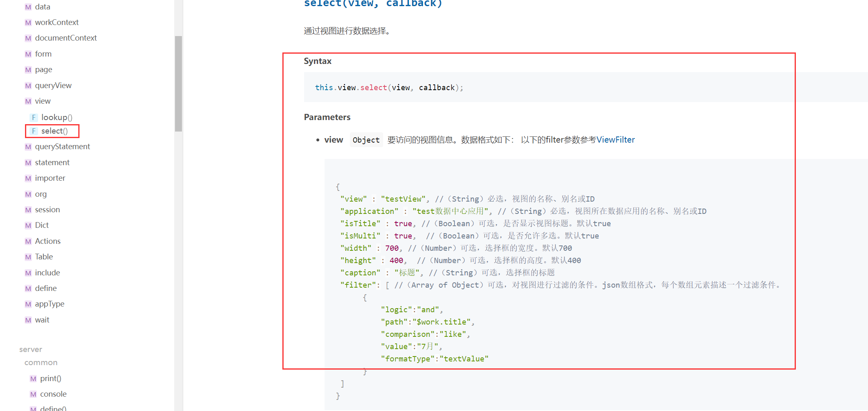
Task: Click the M icon beside statement
Action: point(28,163)
